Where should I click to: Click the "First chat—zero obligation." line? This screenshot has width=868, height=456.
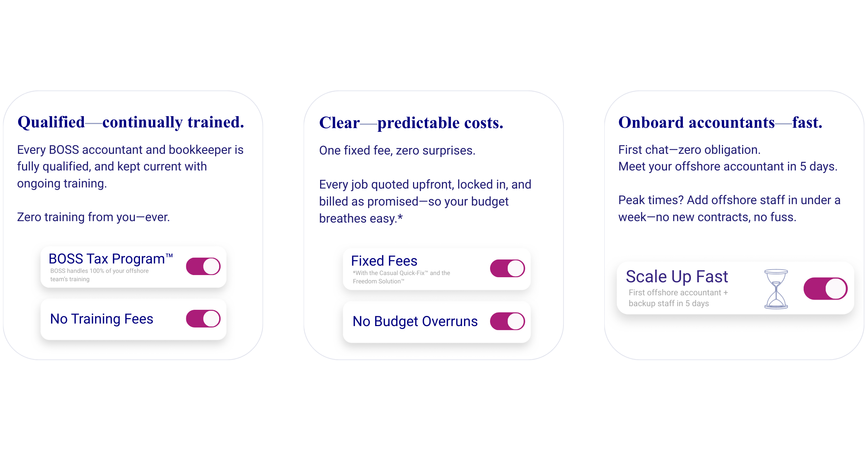[x=689, y=150]
